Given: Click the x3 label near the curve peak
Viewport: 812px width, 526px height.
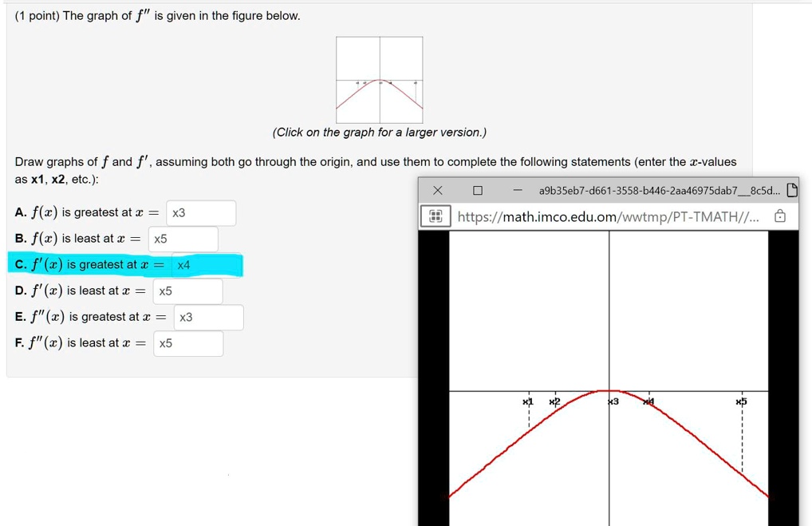Looking at the screenshot, I should tap(613, 401).
